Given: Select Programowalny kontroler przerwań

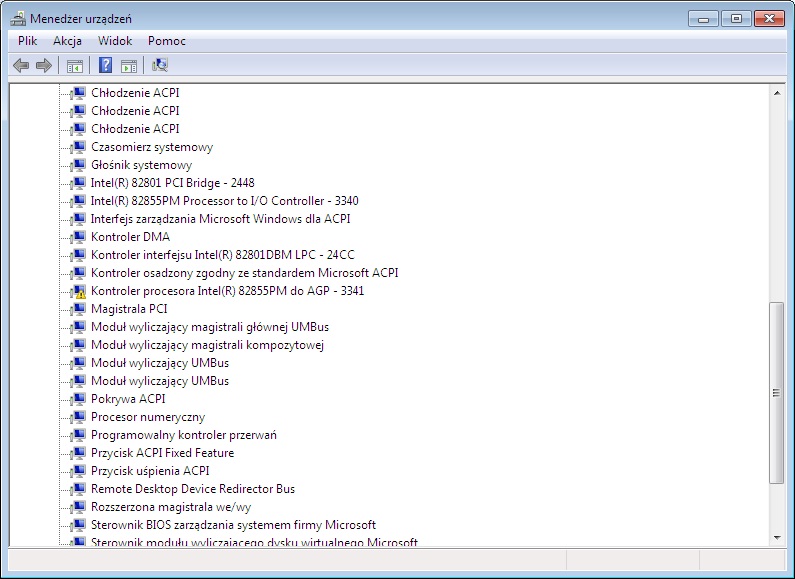Looking at the screenshot, I should click(184, 435).
